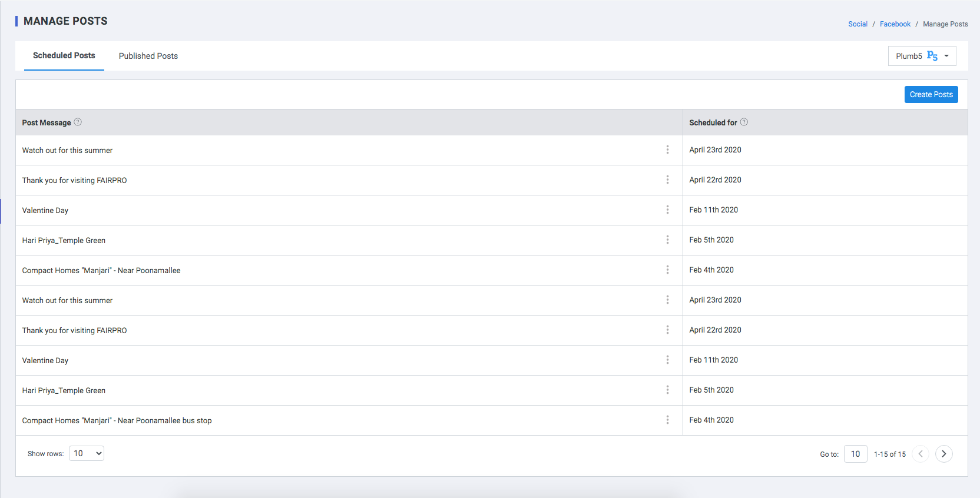
Task: Open options menu for the bus stop post
Action: [667, 420]
